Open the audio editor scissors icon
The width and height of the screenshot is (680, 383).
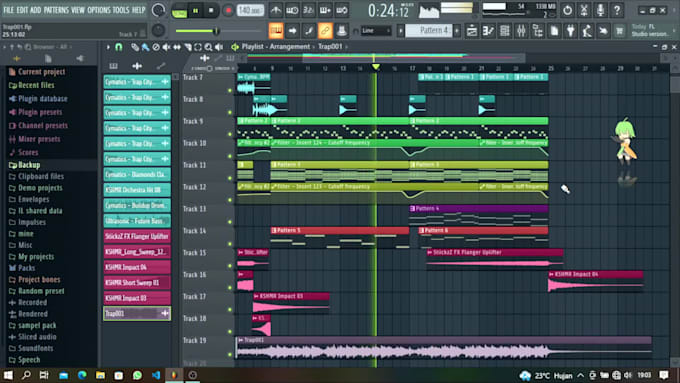pos(584,10)
